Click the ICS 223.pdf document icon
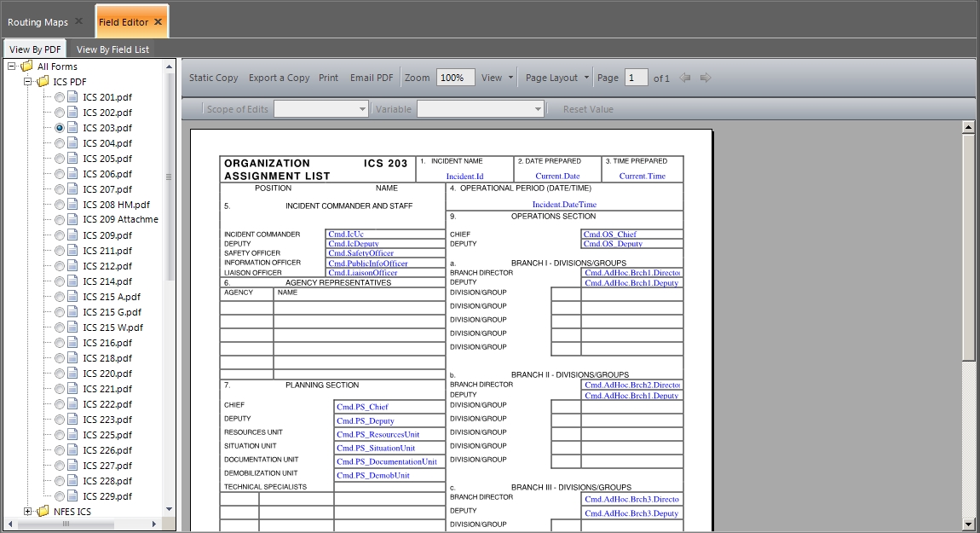This screenshot has width=980, height=533. coord(72,419)
